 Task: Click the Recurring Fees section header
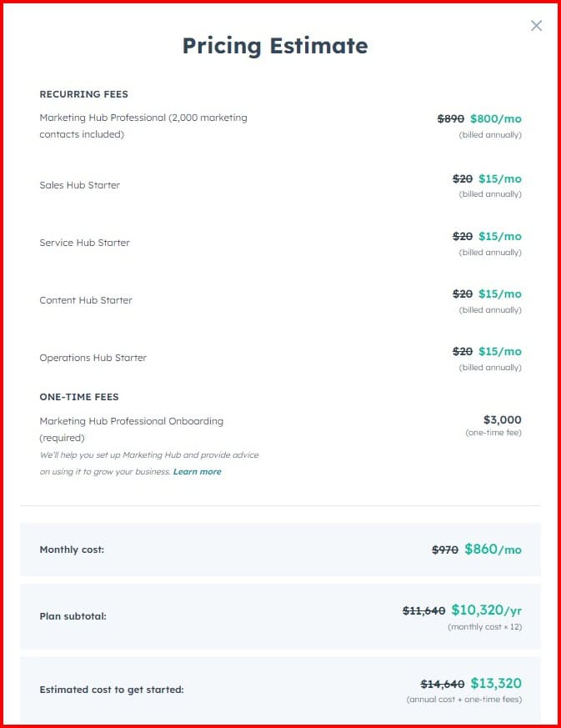[x=83, y=94]
